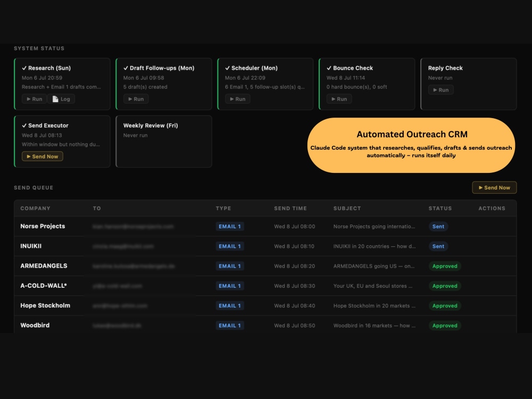Click the EMAIL 1 badge for Woodbird
532x399 pixels.
230,326
